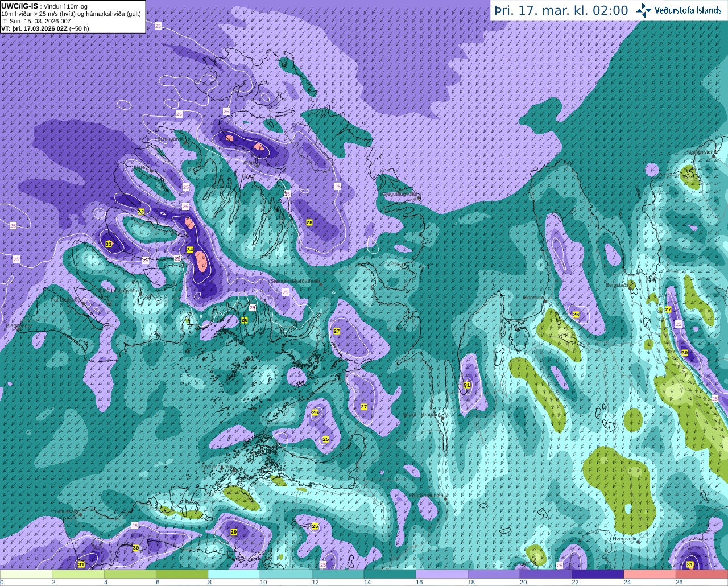Screen dimensions: 728x586
Task: Pick the pale yellow 0–2 legend swatch
Action: click(26, 574)
